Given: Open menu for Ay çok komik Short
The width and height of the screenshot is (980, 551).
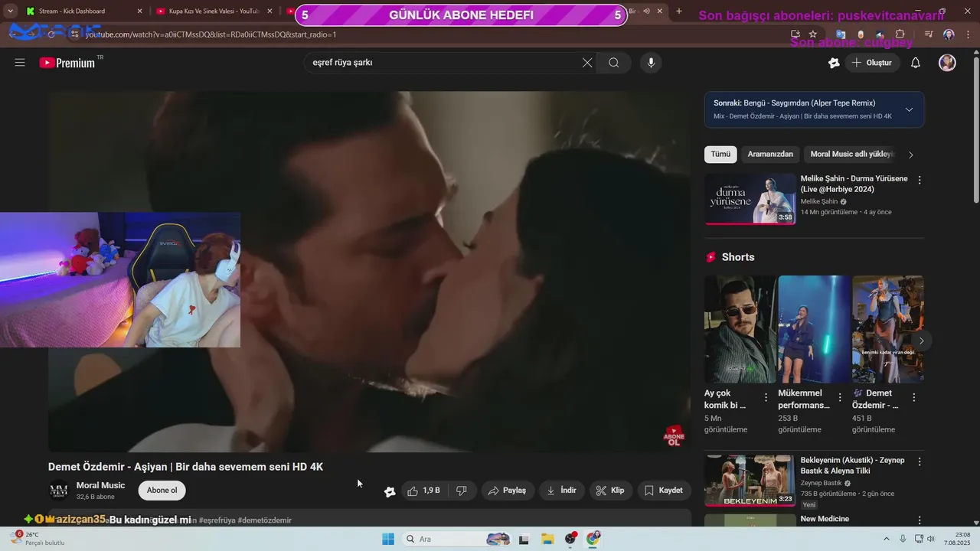Looking at the screenshot, I should [766, 398].
